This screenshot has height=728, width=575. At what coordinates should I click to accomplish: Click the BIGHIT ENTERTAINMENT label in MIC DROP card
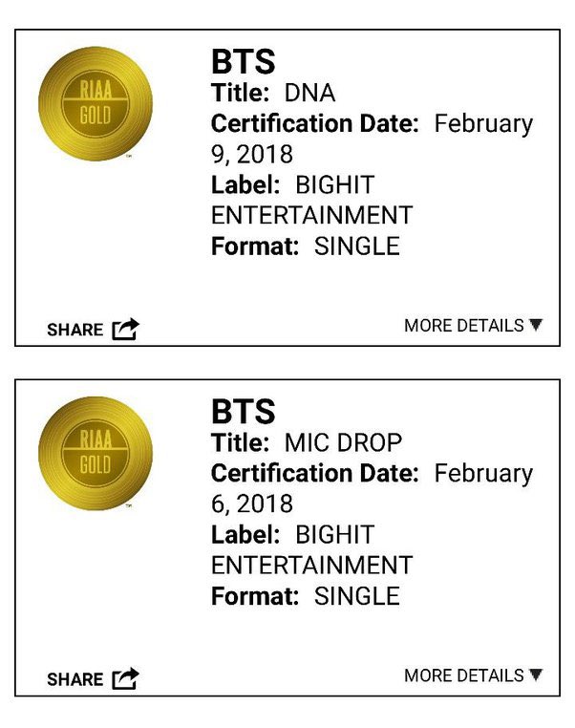[x=312, y=549]
